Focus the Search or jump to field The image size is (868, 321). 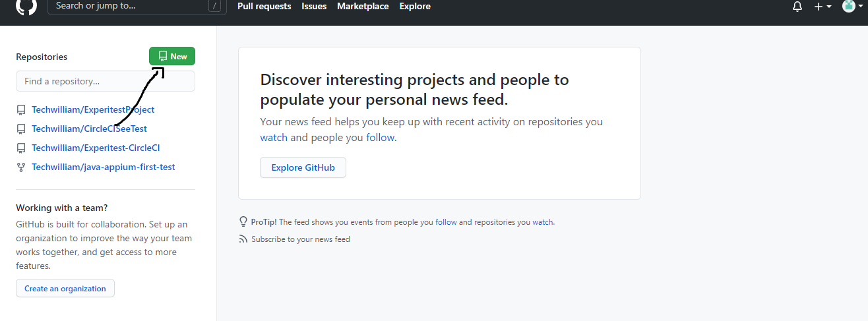(137, 6)
